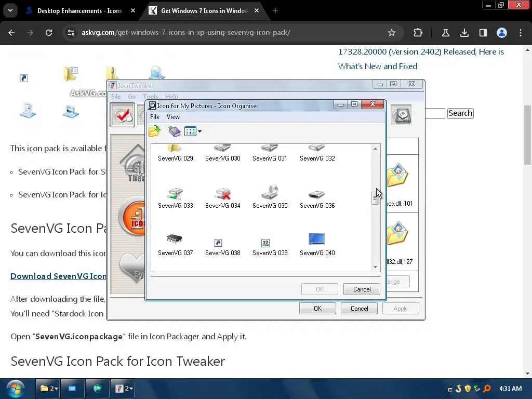The height and width of the screenshot is (399, 532).
Task: Open File menu in IconTweaker window
Action: pyautogui.click(x=116, y=96)
